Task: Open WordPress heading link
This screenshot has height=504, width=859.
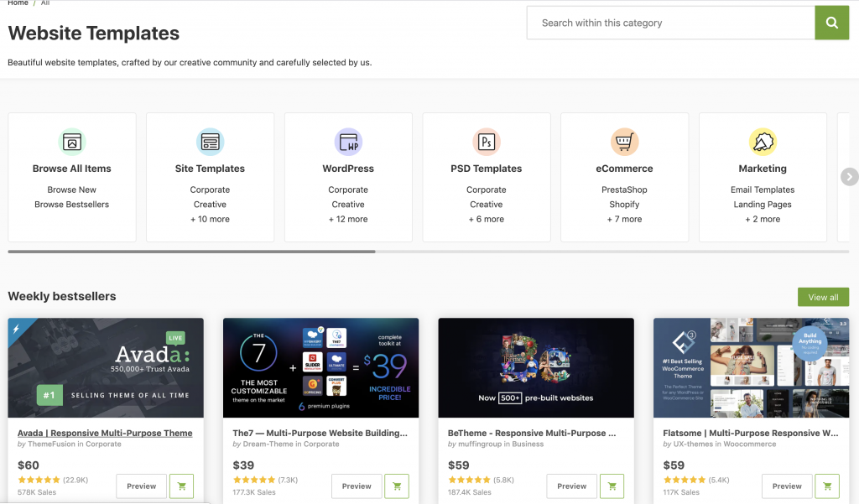Action: 348,169
